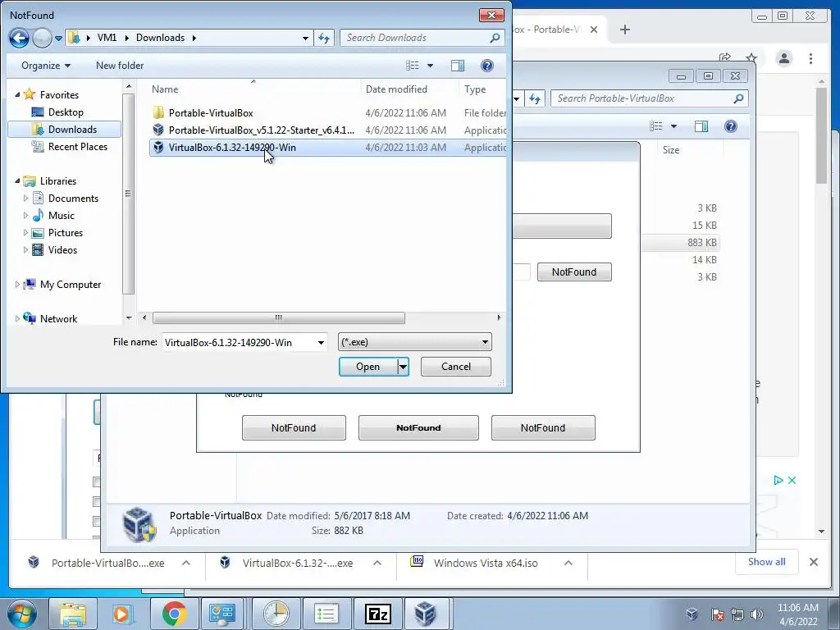Open the Windows Start menu

coord(21,614)
